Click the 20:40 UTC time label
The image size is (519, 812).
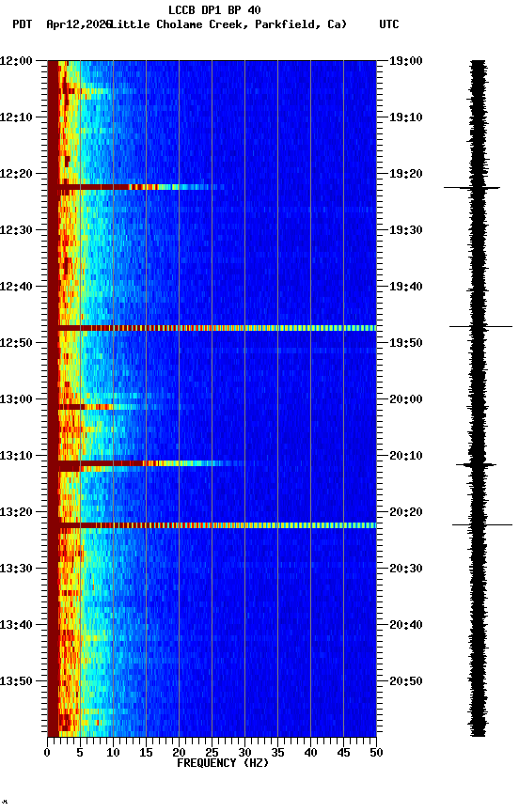[x=406, y=625]
